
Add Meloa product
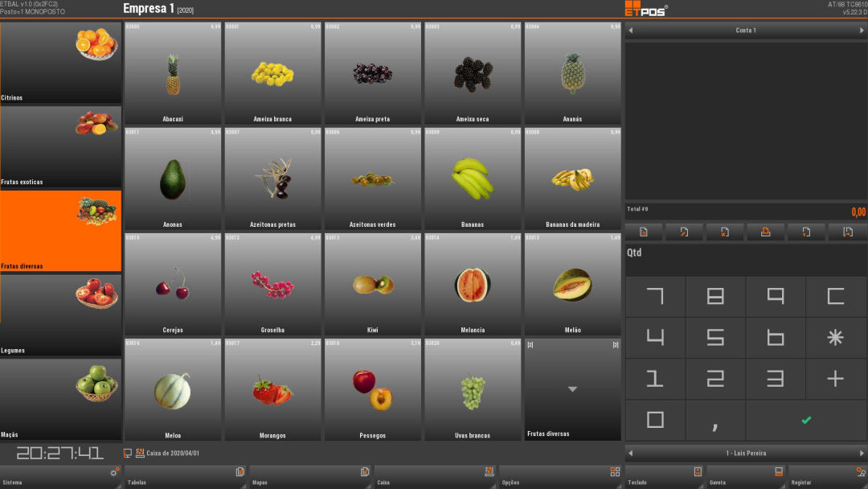173,390
